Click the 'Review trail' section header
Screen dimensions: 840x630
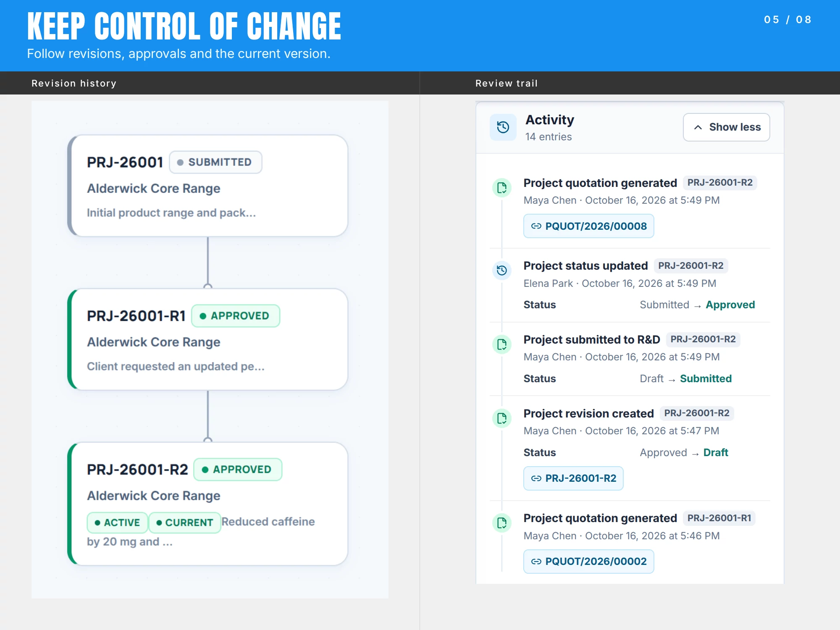coord(507,83)
